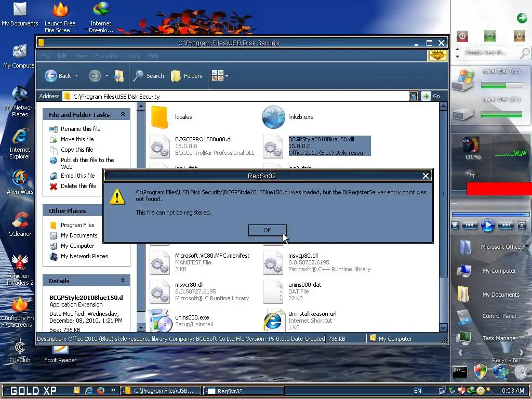Click Copy this file
Viewport: 532px width, 399px height.
(x=77, y=150)
